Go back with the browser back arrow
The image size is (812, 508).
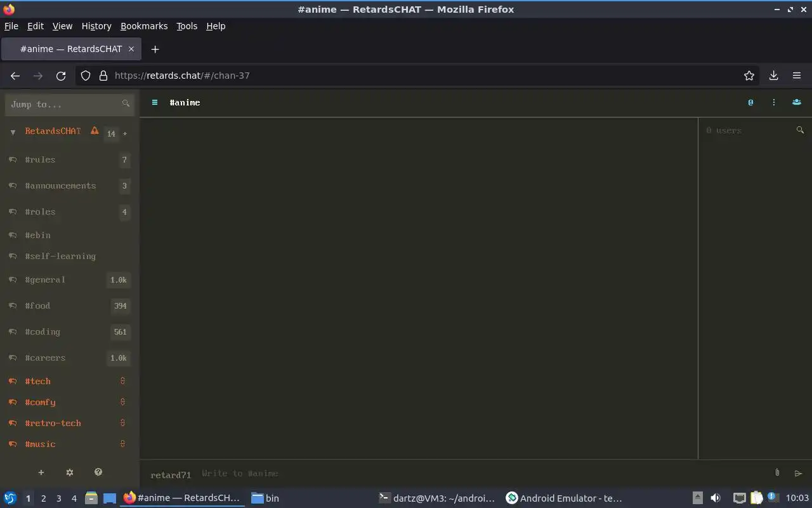click(x=15, y=76)
